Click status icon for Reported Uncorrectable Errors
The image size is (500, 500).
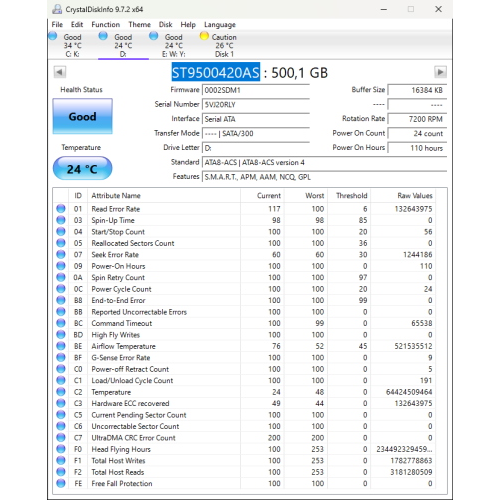click(61, 312)
